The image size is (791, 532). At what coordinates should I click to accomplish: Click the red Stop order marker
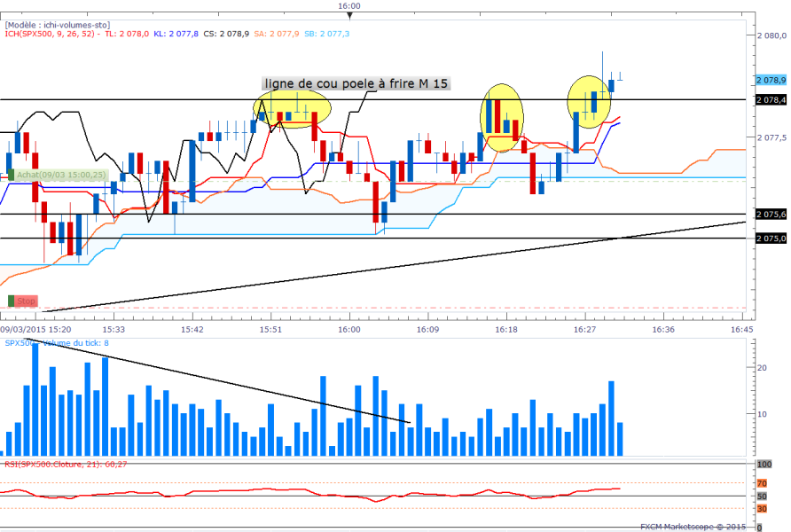coord(24,301)
